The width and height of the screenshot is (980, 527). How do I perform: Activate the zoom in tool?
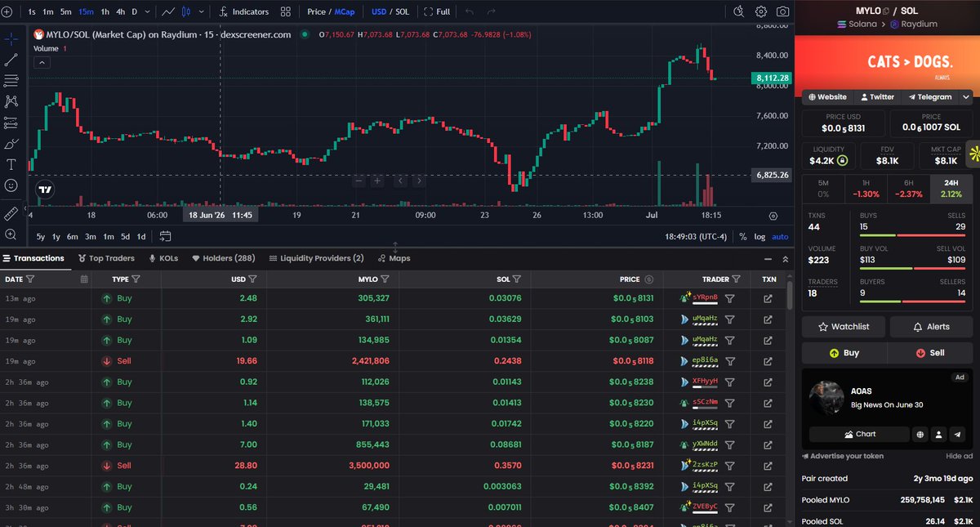click(x=11, y=234)
